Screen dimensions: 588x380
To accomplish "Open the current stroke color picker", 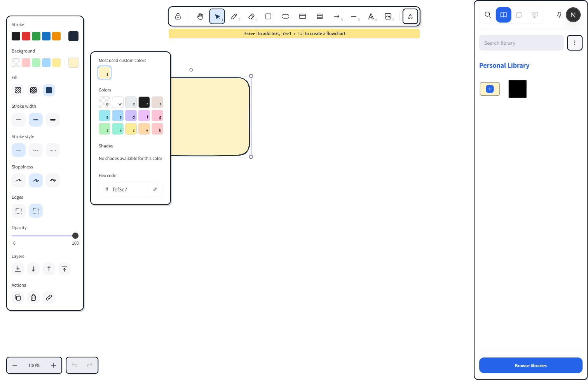I will point(73,36).
